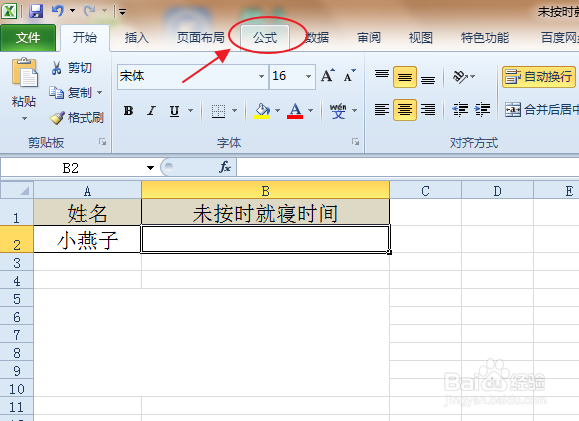Screen dimensions: 579x421
Task: Open the font name 宋体 dropdown
Action: click(x=261, y=76)
